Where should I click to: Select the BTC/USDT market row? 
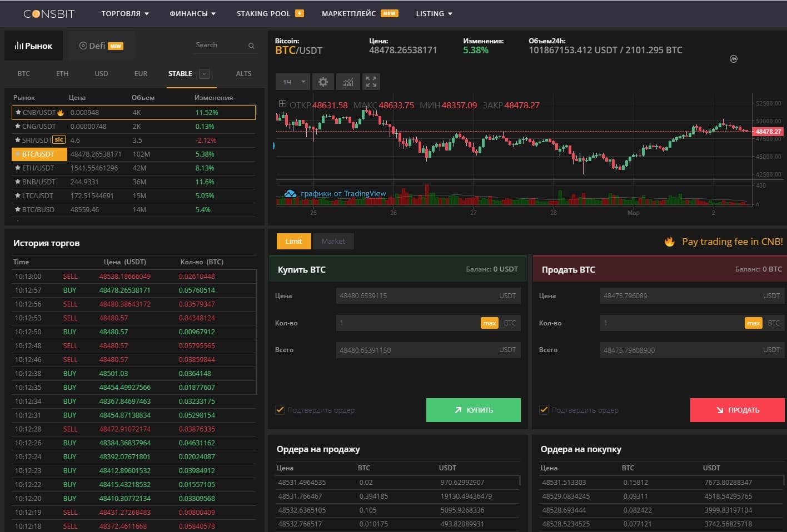tap(133, 154)
